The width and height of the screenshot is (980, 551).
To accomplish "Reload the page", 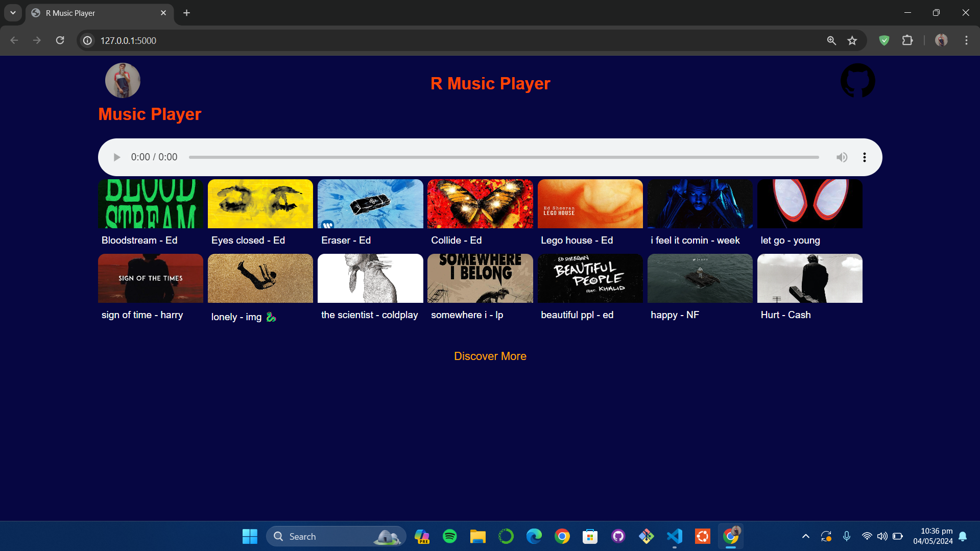I will point(60,40).
